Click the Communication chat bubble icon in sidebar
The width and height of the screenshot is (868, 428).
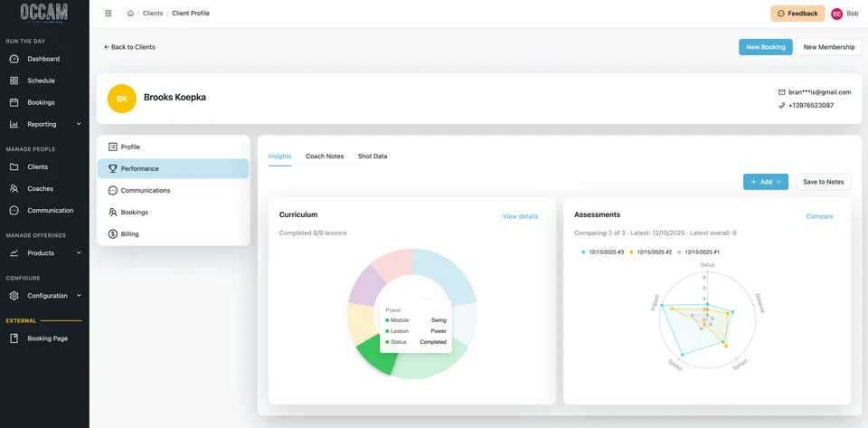14,211
